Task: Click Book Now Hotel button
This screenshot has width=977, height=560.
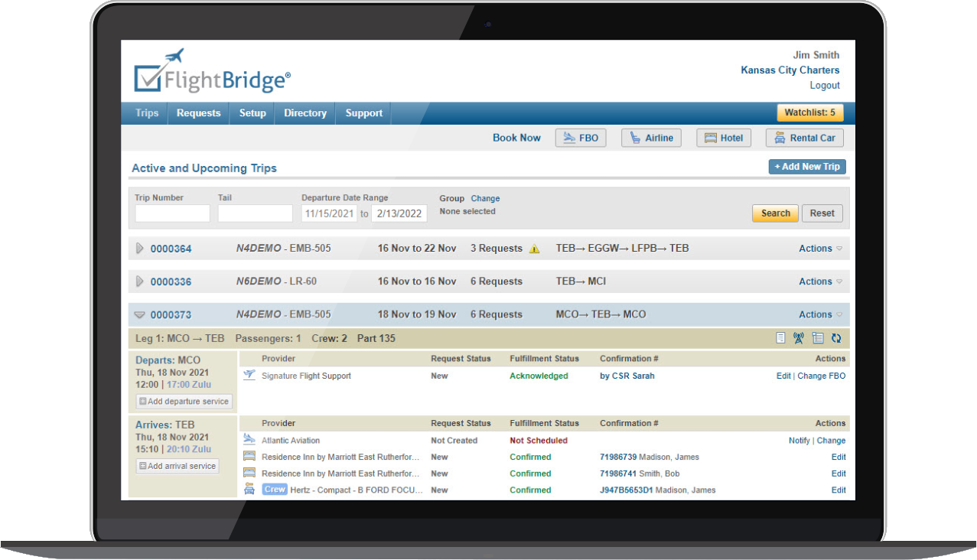Action: coord(723,138)
